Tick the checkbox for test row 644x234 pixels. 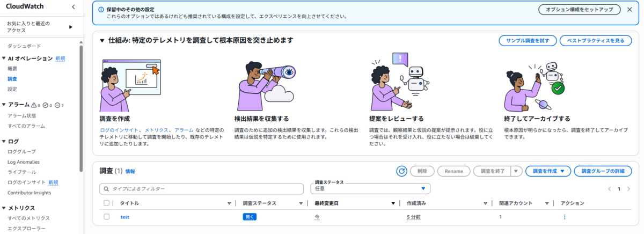pos(106,217)
